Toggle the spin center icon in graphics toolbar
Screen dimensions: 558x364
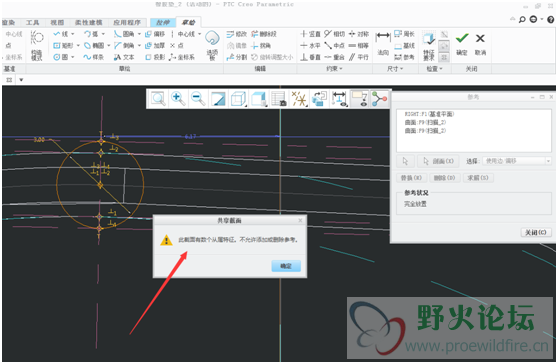(x=379, y=99)
